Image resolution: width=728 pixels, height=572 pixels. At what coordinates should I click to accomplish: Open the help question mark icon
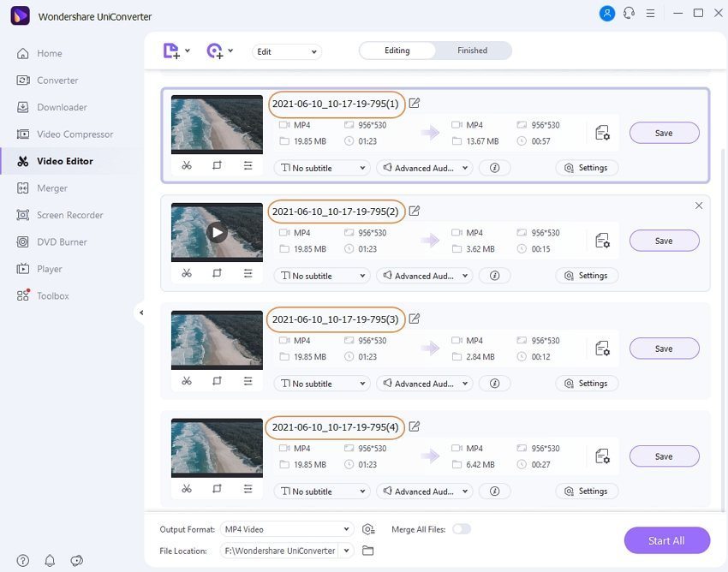tap(23, 560)
